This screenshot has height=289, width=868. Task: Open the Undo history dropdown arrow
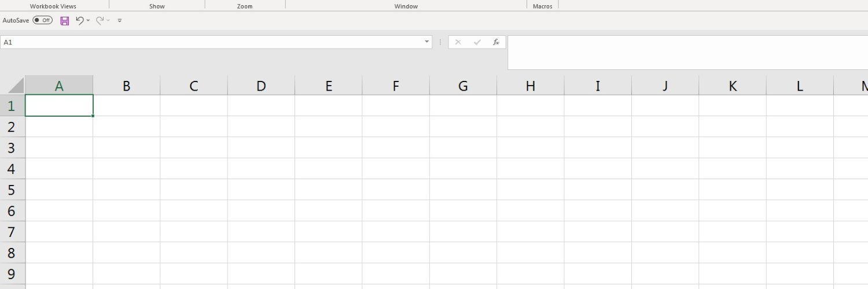88,20
